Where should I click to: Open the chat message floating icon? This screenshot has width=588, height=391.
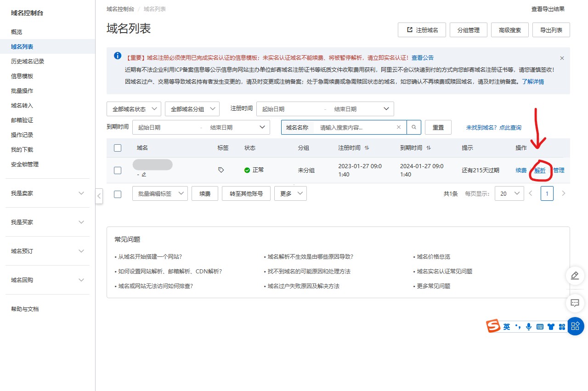pyautogui.click(x=574, y=303)
